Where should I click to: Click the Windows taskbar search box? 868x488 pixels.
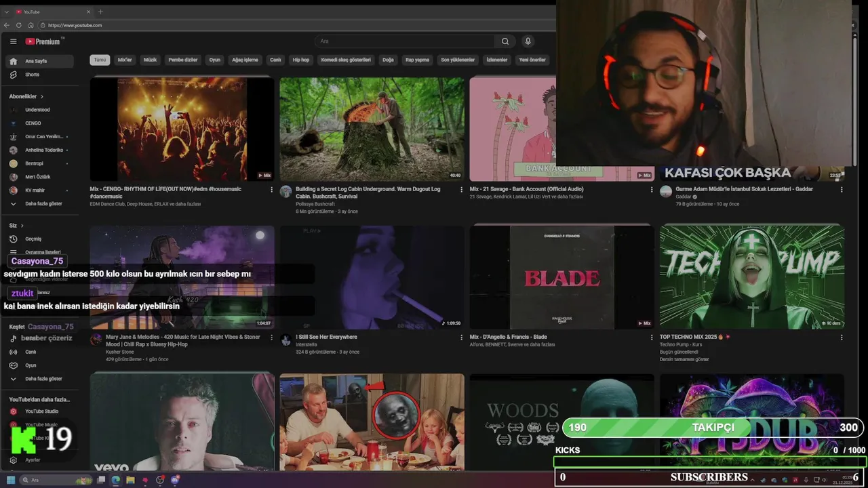pyautogui.click(x=56, y=480)
